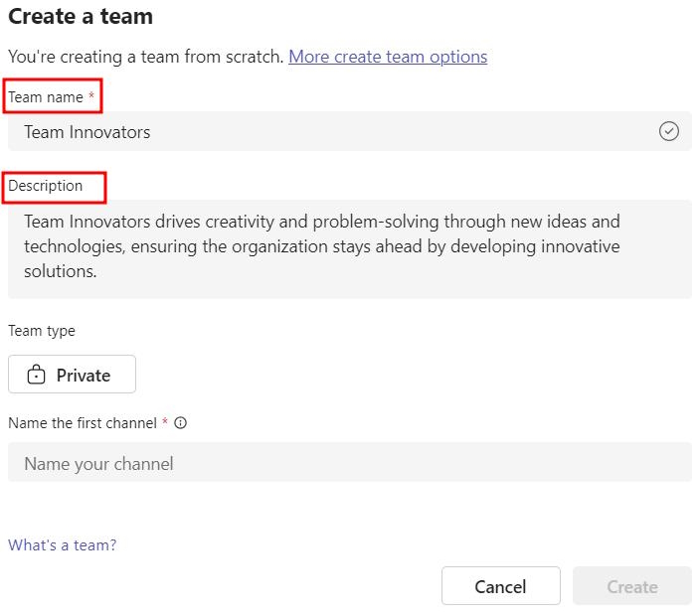Click inside the Description text area
Viewport: 700px width, 614px height.
coord(348,248)
